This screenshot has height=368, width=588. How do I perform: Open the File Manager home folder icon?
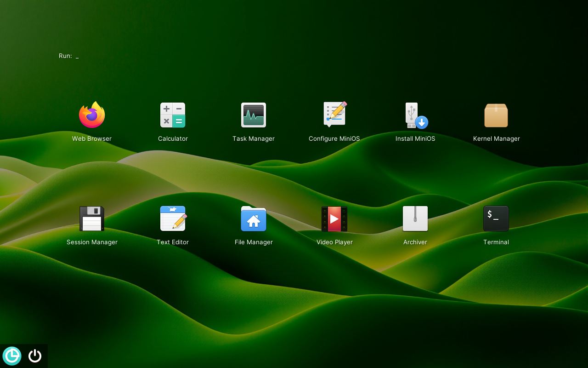tap(254, 218)
